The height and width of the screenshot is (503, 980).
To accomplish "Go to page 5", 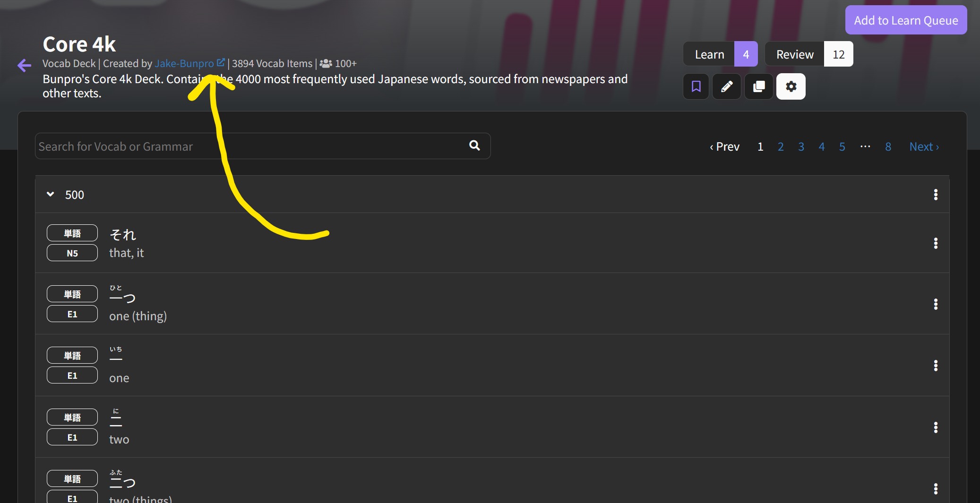I will point(842,147).
